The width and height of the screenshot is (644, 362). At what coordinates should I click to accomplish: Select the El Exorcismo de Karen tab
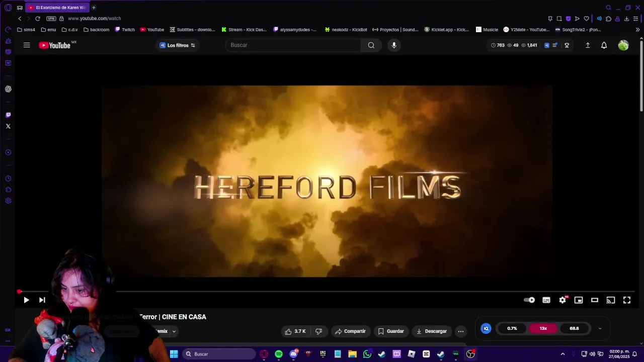(57, 8)
